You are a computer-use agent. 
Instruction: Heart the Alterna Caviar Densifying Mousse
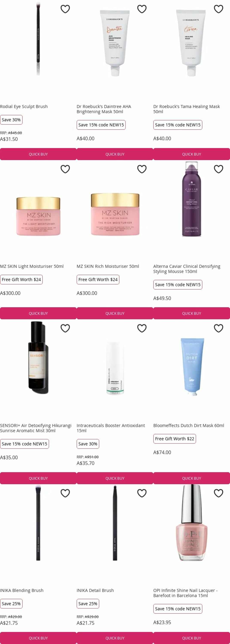coord(218,169)
